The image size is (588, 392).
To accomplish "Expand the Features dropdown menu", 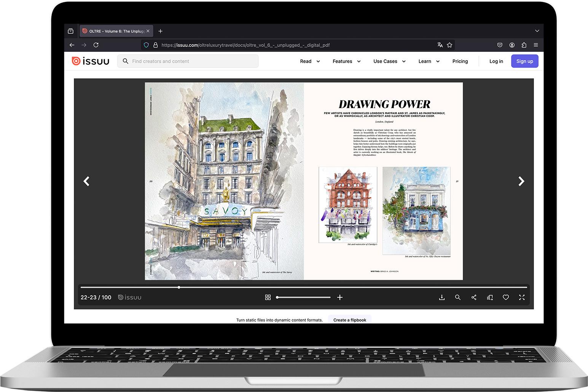I will pyautogui.click(x=346, y=61).
